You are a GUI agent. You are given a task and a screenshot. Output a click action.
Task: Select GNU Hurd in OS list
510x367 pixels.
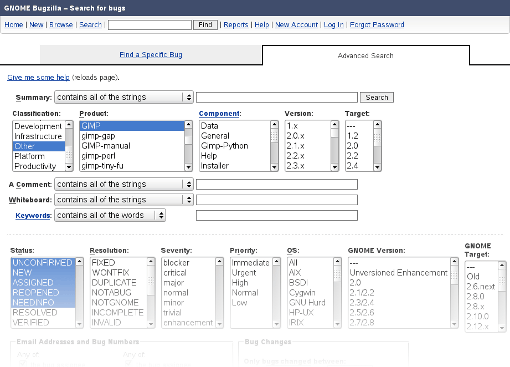pyautogui.click(x=311, y=303)
